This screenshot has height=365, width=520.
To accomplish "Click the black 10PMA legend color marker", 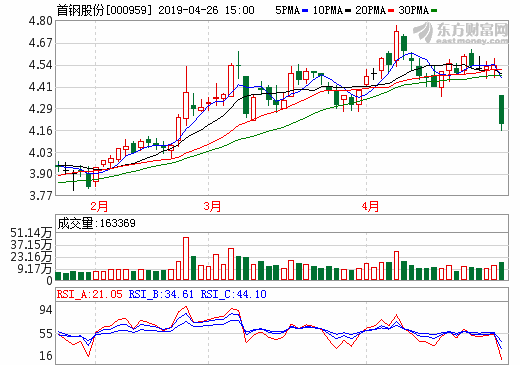I will 348,11.
